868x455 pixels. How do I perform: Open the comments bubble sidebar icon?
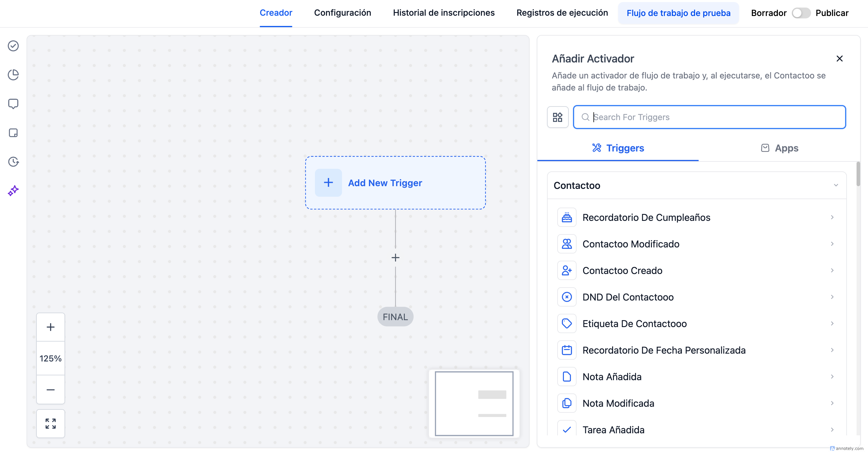[13, 103]
